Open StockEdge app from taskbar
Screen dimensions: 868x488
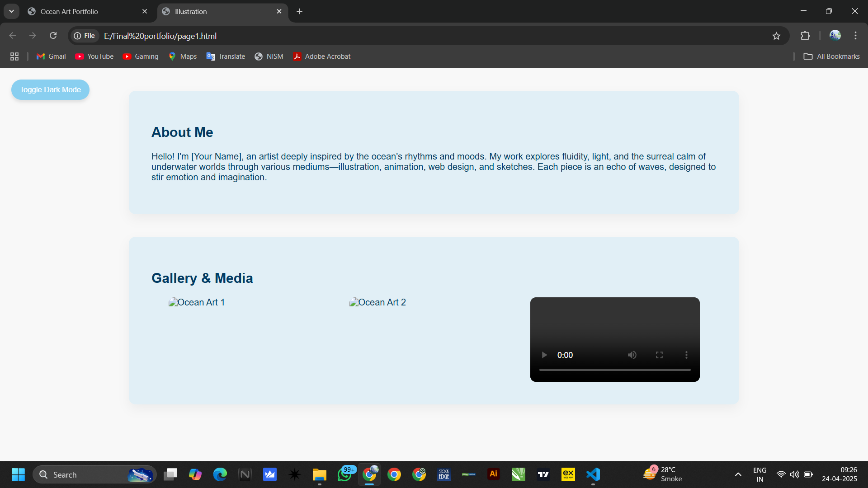click(x=444, y=474)
